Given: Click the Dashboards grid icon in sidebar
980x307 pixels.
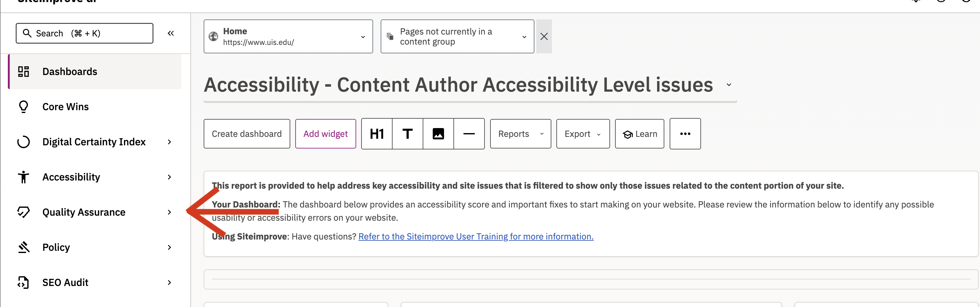Looking at the screenshot, I should tap(23, 71).
